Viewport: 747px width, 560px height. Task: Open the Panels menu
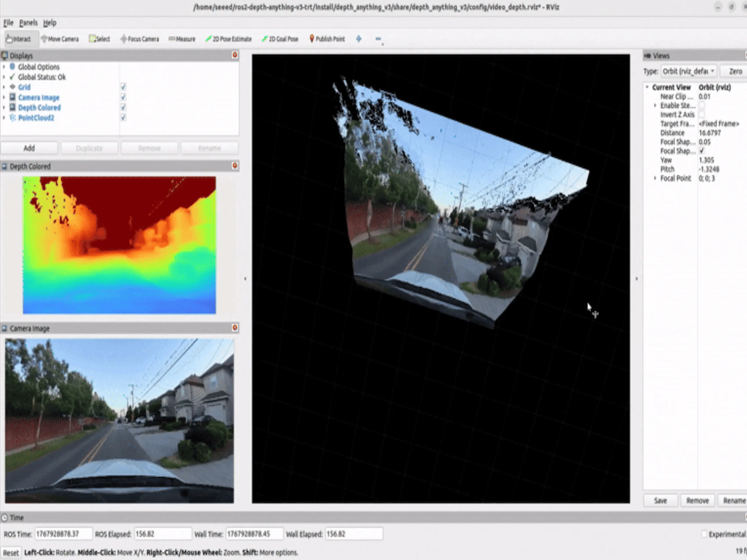(x=28, y=23)
